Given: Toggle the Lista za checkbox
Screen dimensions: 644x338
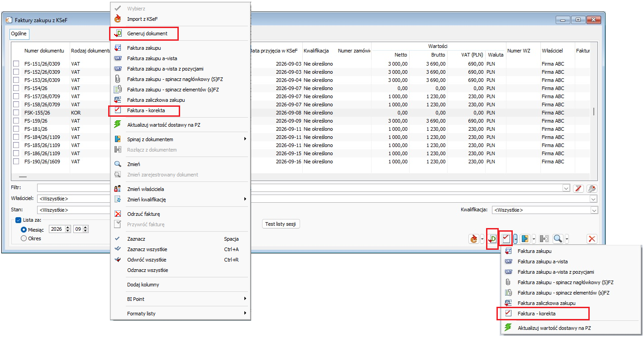Looking at the screenshot, I should (x=19, y=220).
